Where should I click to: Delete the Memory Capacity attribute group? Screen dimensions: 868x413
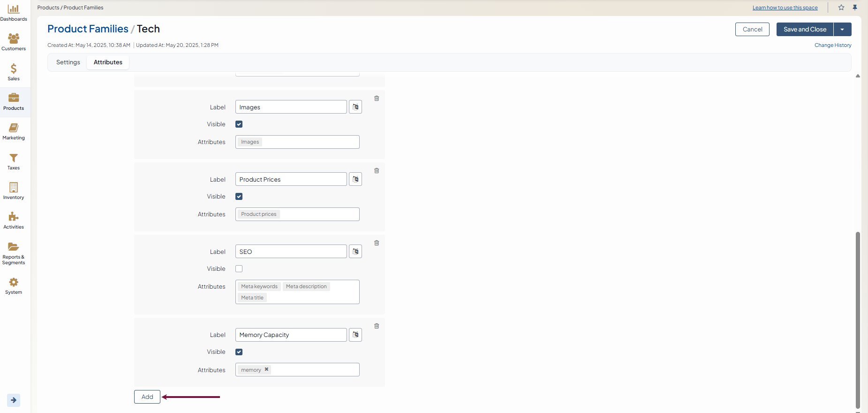pyautogui.click(x=377, y=326)
